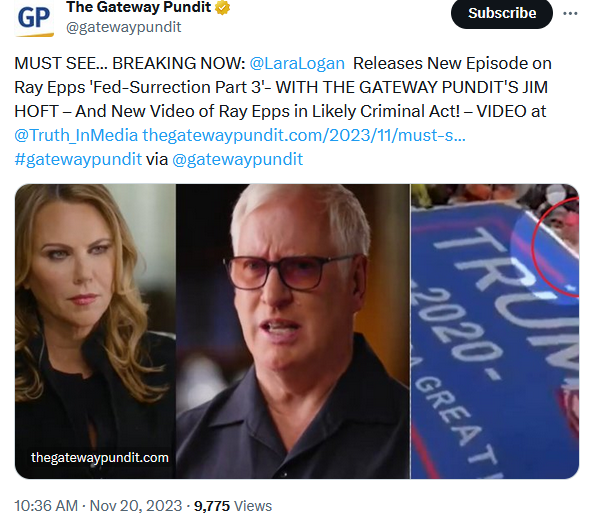Image resolution: width=594 pixels, height=530 pixels.
Task: Open the @Truth_InMedia mention
Action: (x=76, y=135)
